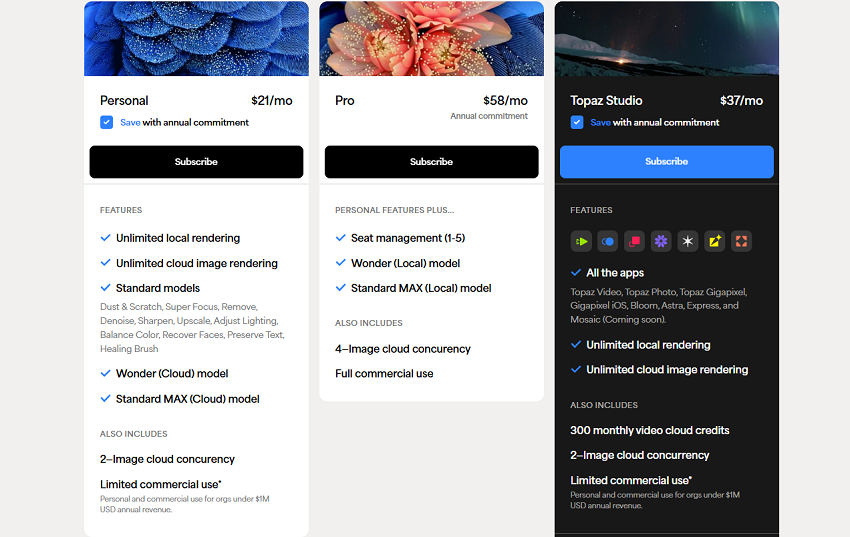Toggle annual commitment checkbox for Personal plan
This screenshot has width=850, height=537.
point(107,122)
